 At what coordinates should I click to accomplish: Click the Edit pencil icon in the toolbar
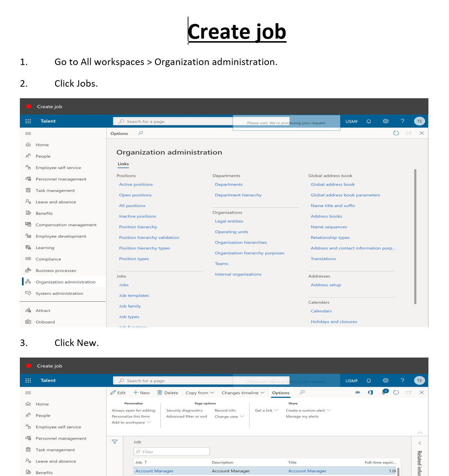point(118,393)
